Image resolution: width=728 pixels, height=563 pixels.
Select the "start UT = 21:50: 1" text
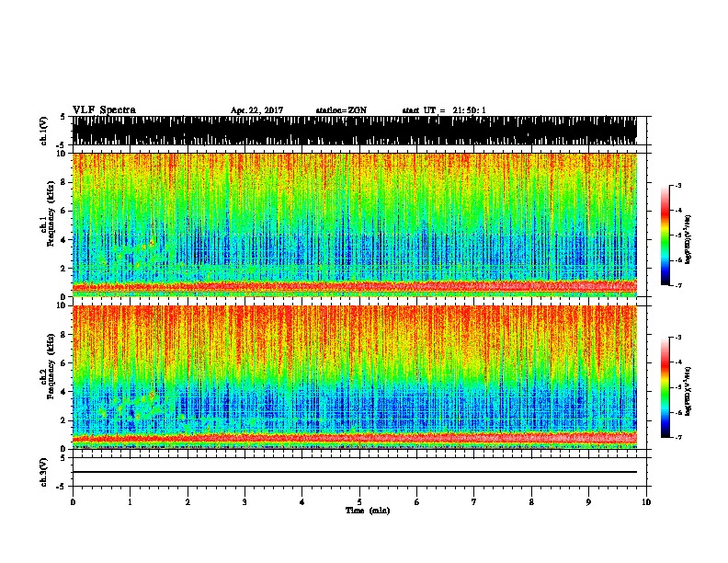(444, 110)
